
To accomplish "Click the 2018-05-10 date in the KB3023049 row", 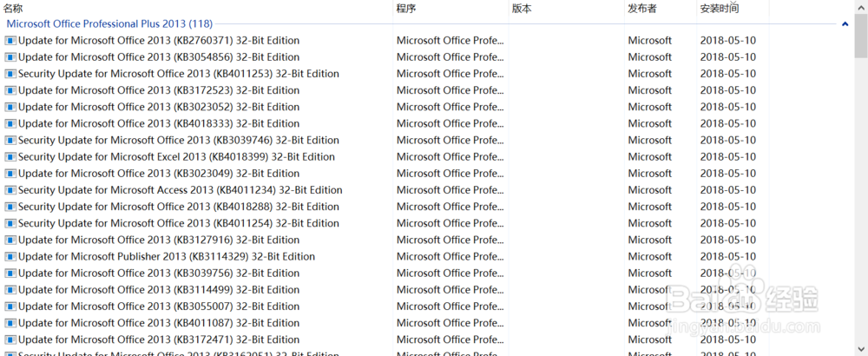I will [x=728, y=174].
